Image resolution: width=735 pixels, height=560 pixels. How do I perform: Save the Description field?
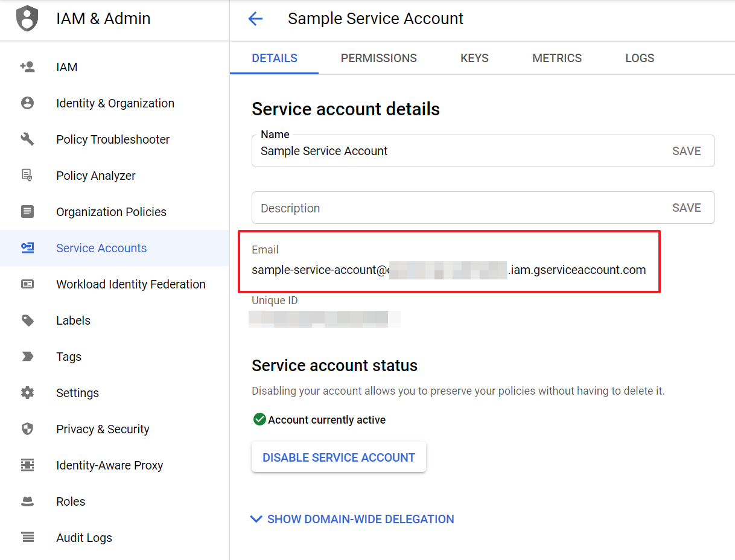[686, 208]
